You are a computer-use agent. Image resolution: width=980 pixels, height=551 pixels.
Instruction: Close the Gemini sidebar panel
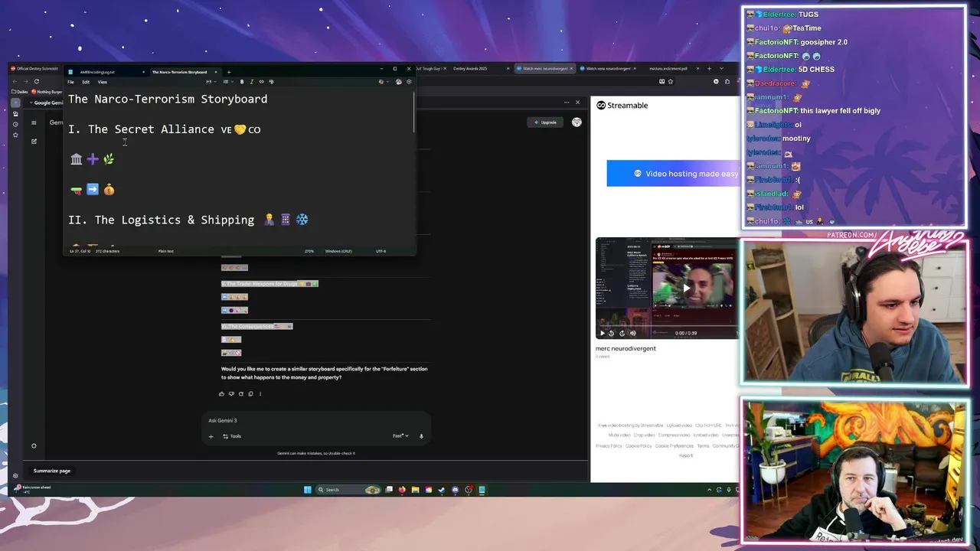[577, 103]
